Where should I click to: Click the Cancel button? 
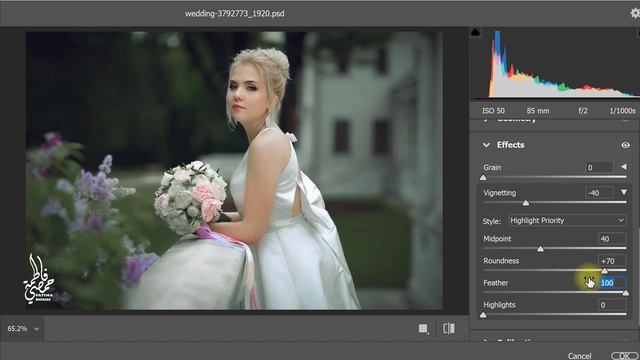tap(579, 356)
